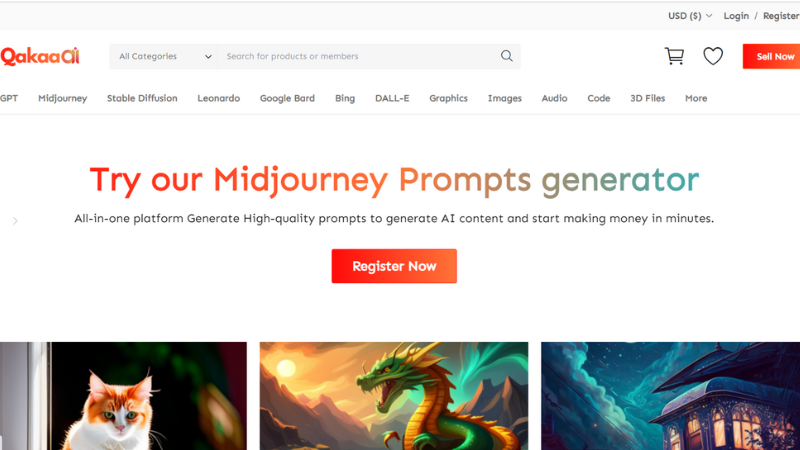
Task: Open the wishlist heart icon
Action: pos(713,56)
